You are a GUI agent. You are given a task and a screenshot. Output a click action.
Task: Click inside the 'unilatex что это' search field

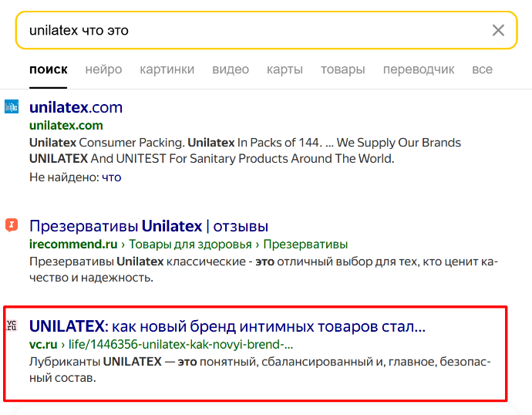tap(266, 30)
